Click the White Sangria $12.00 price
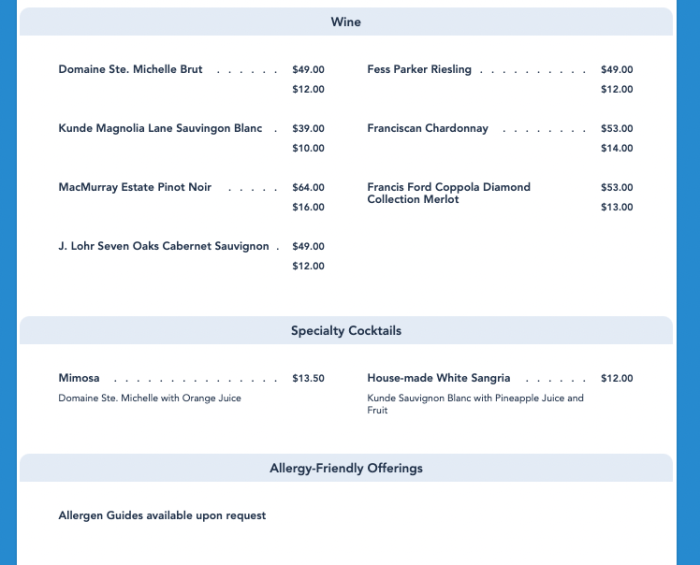 [617, 379]
